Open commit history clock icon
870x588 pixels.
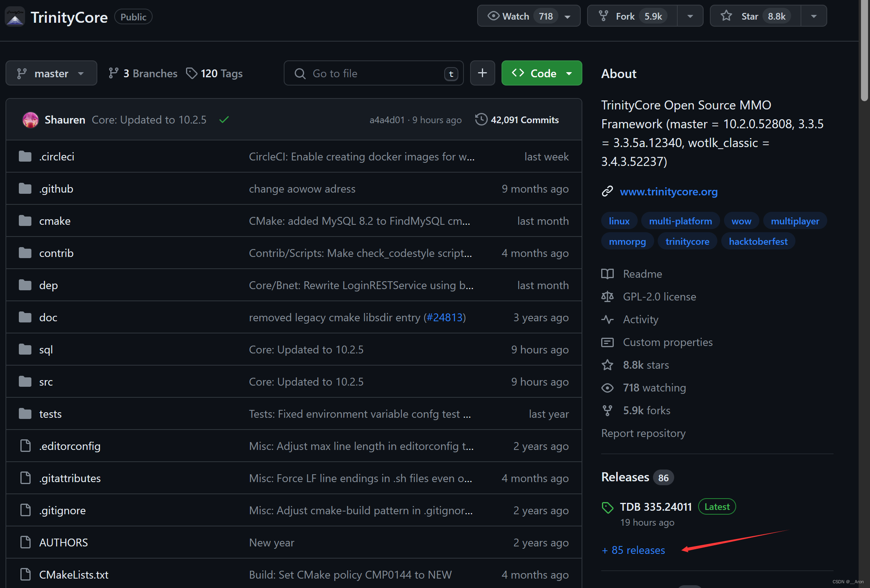tap(481, 119)
